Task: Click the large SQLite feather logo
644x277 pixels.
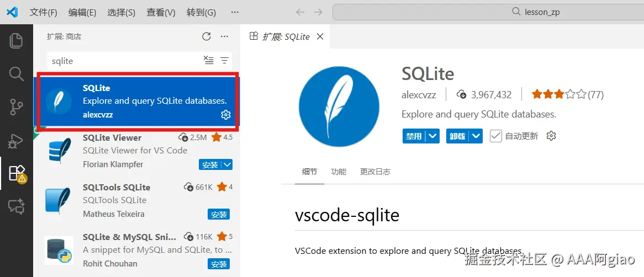Action: point(339,106)
